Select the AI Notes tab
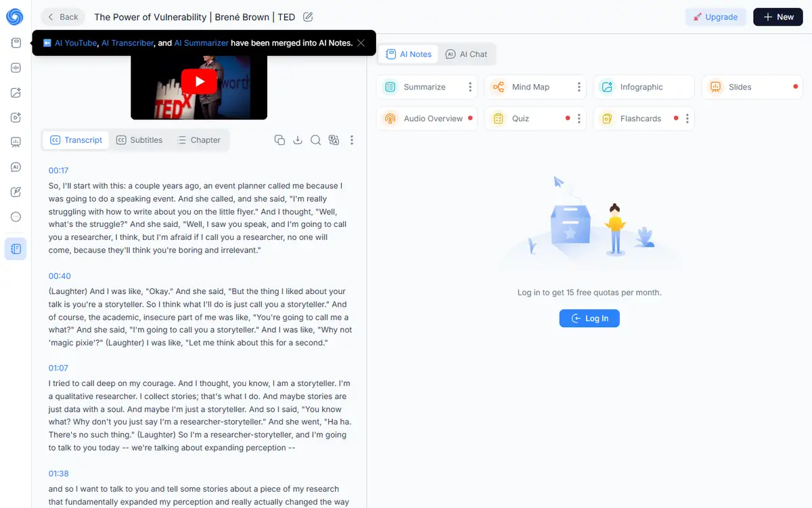Viewport: 812px width, 508px height. [x=408, y=54]
